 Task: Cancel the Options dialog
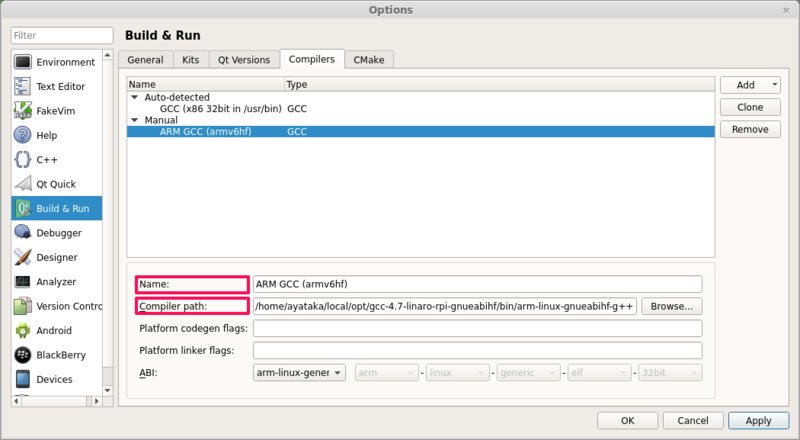pyautogui.click(x=693, y=421)
